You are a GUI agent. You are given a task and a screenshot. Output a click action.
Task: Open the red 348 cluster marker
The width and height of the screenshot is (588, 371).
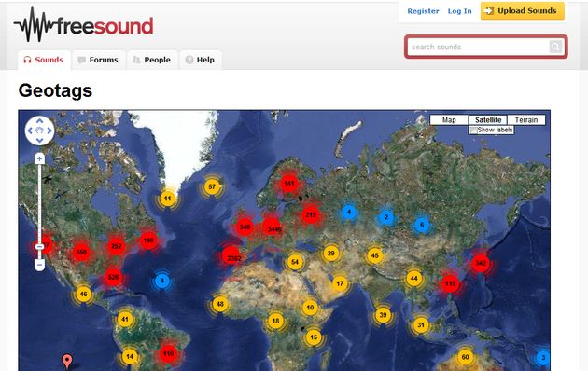click(x=245, y=227)
